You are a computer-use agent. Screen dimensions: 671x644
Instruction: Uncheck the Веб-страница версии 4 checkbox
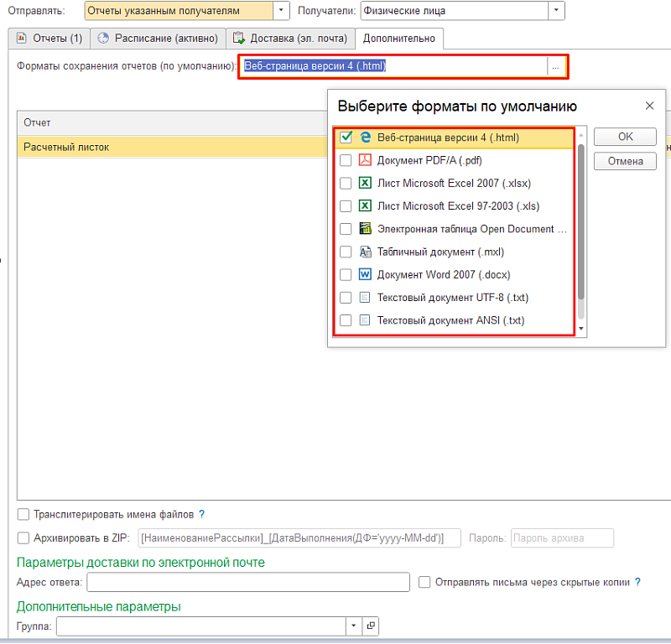point(346,138)
